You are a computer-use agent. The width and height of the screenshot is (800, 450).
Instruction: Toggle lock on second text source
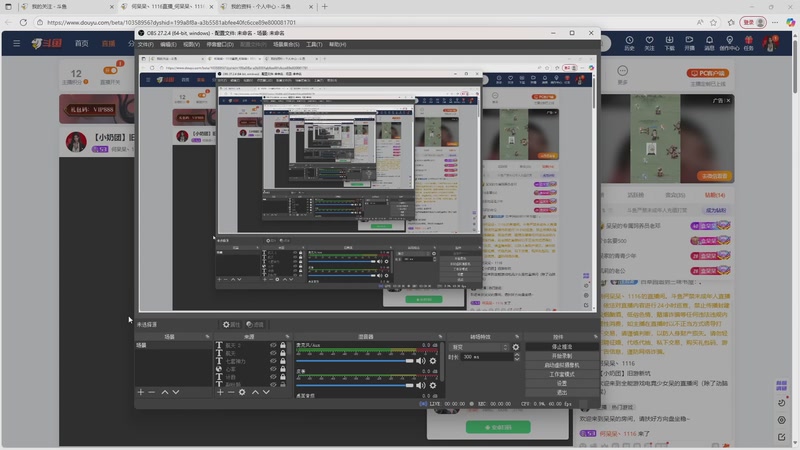click(283, 353)
